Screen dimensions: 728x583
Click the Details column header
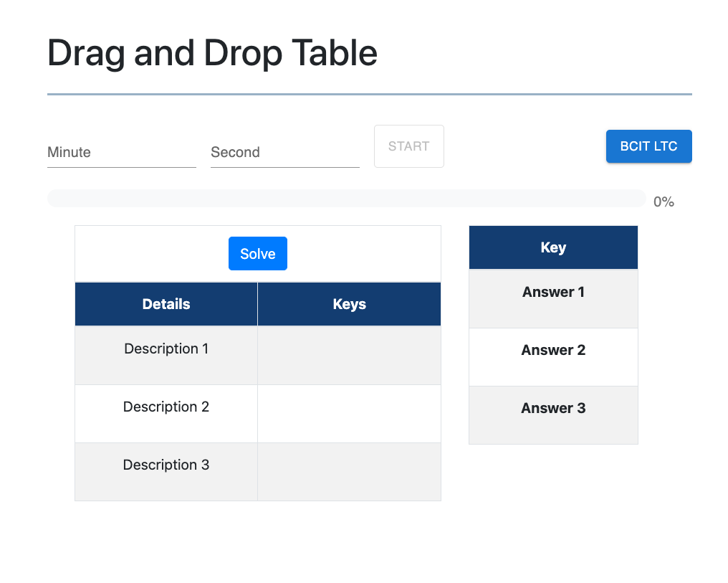166,303
